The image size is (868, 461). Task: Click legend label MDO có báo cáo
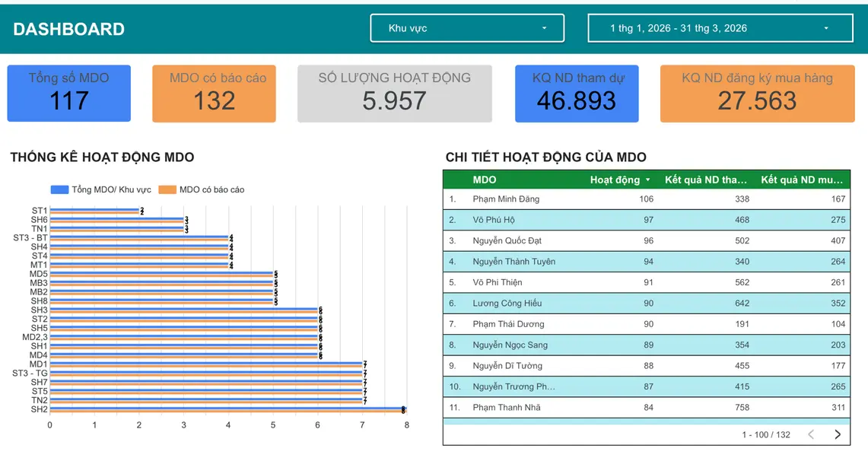pyautogui.click(x=211, y=189)
